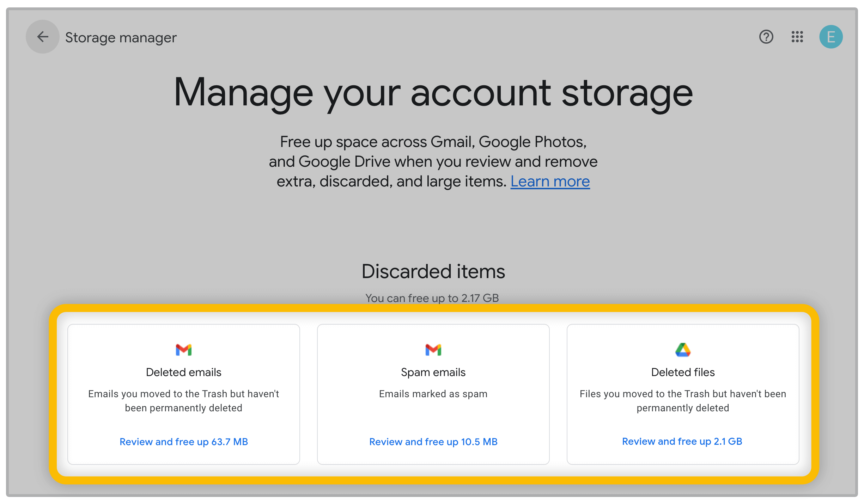Click the Deleted emails Trash description text

183,401
